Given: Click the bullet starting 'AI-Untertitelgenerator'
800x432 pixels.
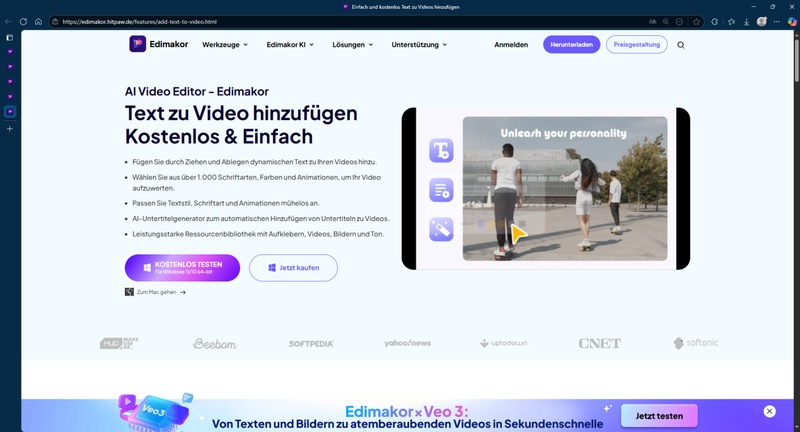Looking at the screenshot, I should pos(260,218).
